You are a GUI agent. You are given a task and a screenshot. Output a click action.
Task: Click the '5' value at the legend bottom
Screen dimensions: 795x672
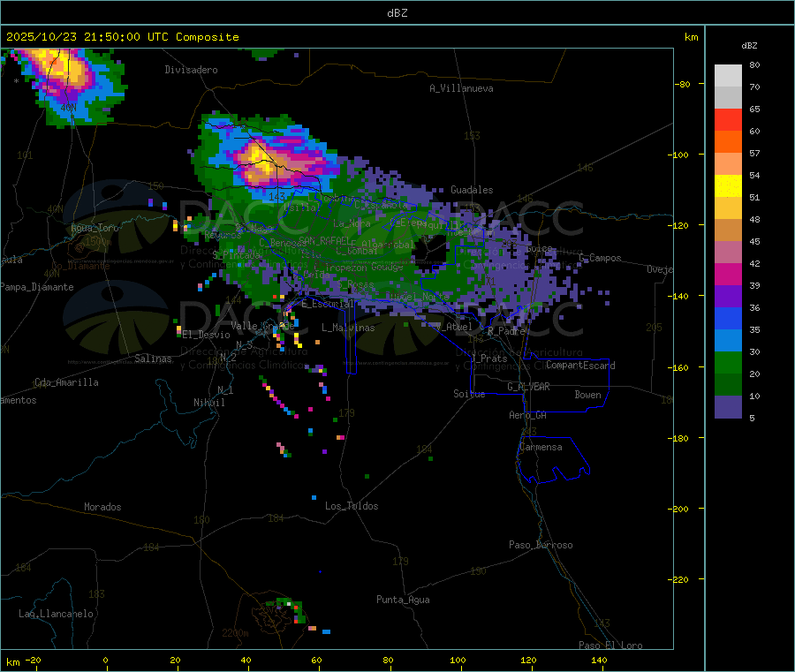(752, 418)
